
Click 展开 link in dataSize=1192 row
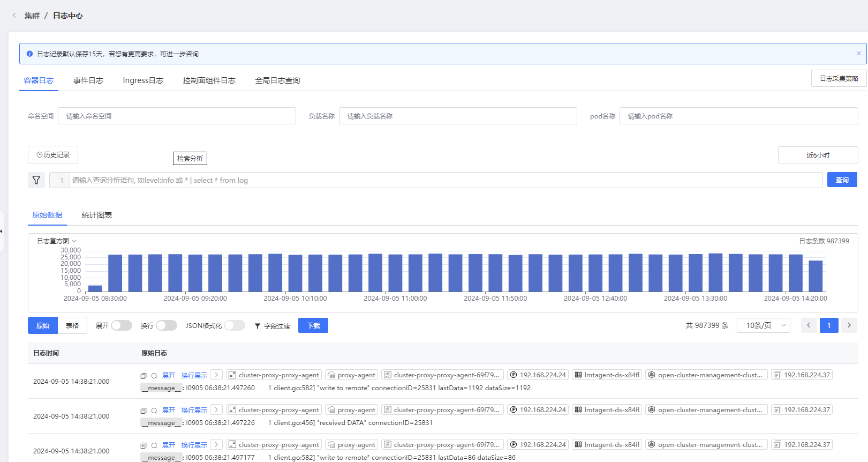pyautogui.click(x=169, y=376)
